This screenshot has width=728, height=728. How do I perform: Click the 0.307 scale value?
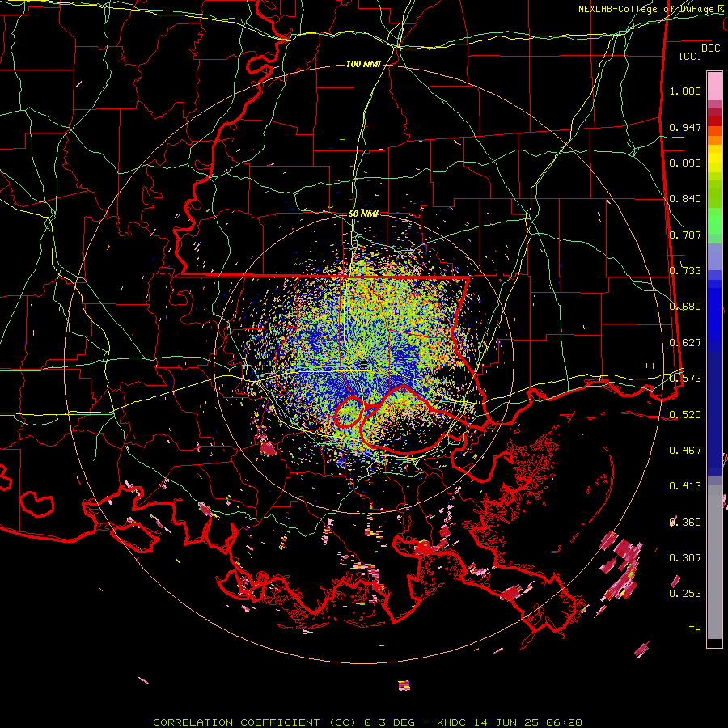685,558
